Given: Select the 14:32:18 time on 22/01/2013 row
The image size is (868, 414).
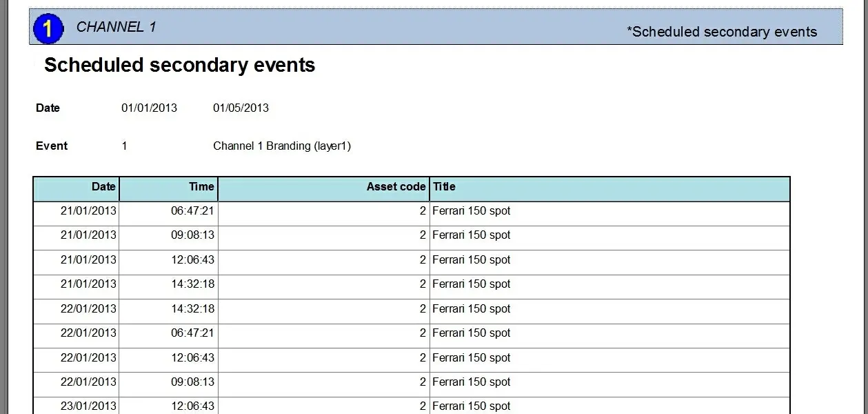Looking at the screenshot, I should click(192, 308).
